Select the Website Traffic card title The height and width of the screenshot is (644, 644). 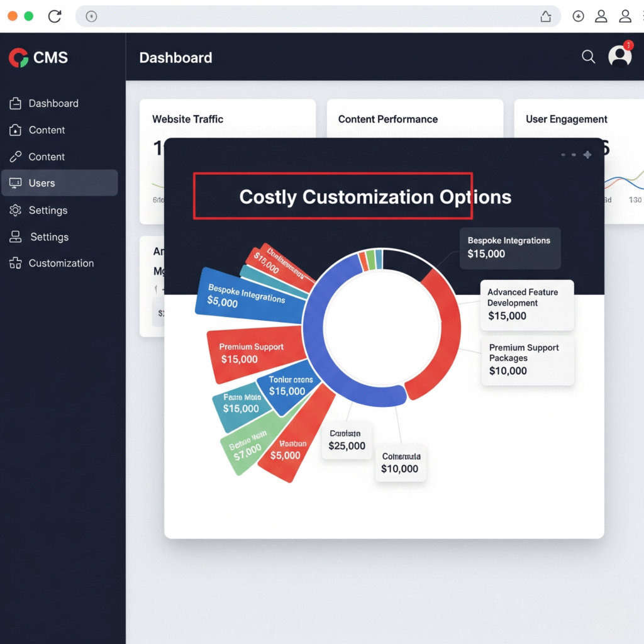point(187,119)
